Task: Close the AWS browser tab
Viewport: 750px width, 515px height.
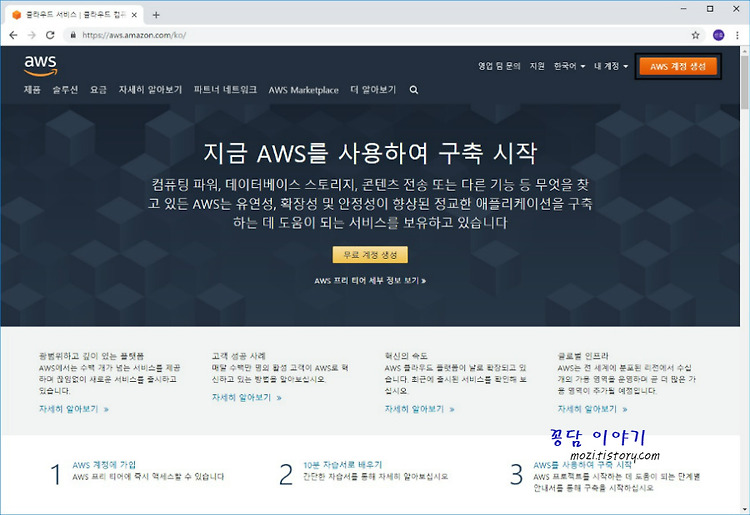Action: coord(134,15)
